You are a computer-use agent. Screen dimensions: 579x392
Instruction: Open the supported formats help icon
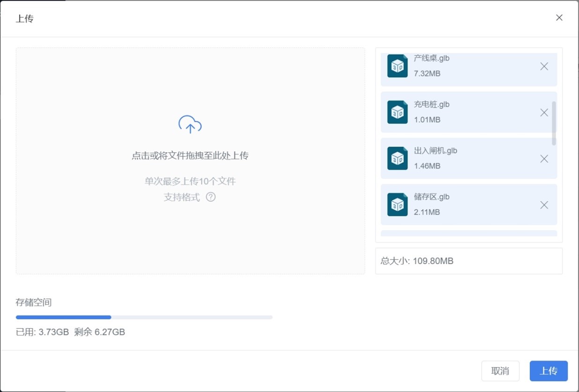(211, 197)
